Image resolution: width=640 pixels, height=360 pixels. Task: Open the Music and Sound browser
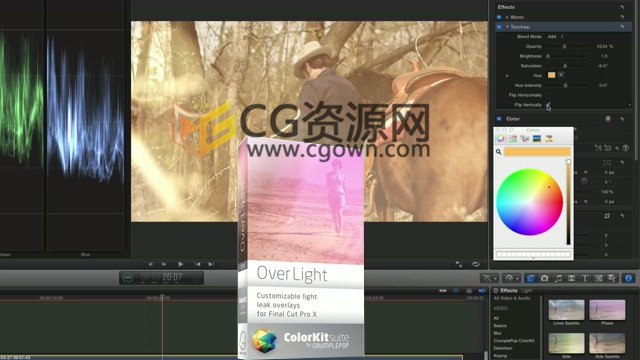tap(558, 278)
